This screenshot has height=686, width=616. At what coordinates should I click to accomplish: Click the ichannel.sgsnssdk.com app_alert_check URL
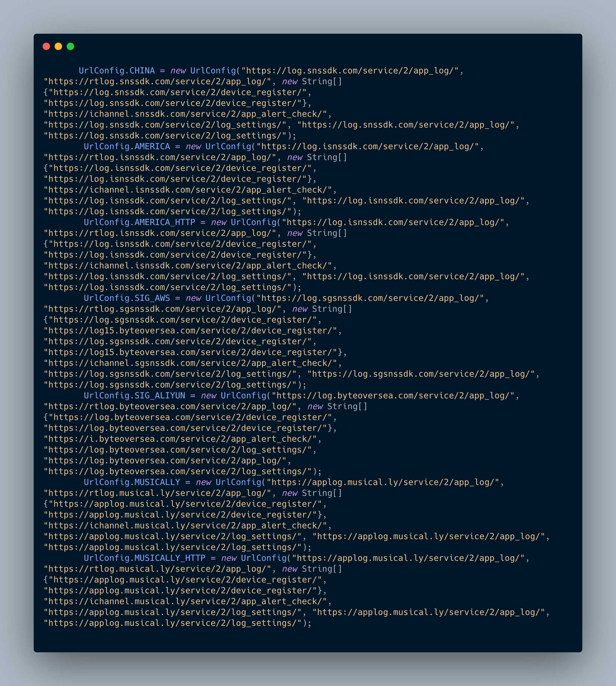(x=190, y=363)
